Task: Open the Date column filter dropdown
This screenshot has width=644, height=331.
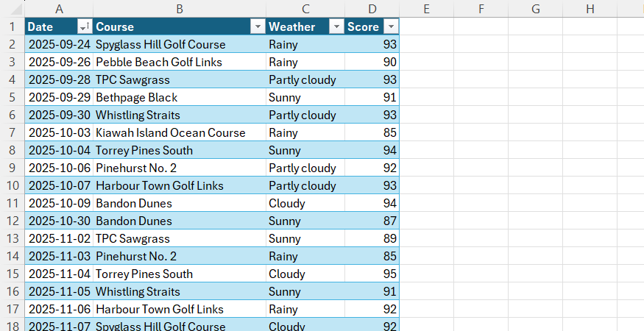Action: point(84,27)
